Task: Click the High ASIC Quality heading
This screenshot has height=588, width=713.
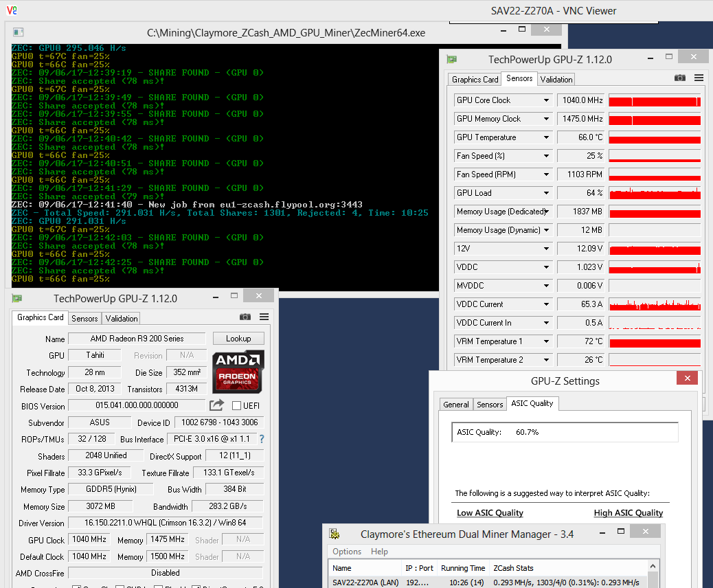Action: 628,512
